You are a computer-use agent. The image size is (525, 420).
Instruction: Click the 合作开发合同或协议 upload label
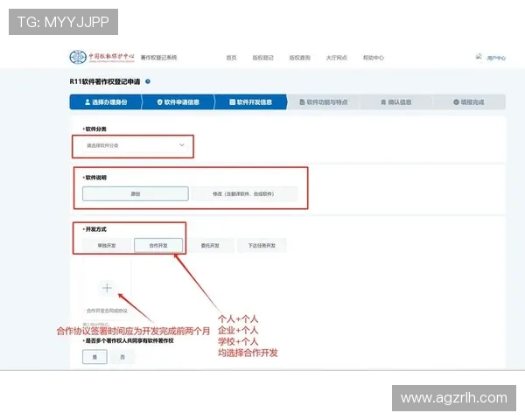pyautogui.click(x=107, y=311)
